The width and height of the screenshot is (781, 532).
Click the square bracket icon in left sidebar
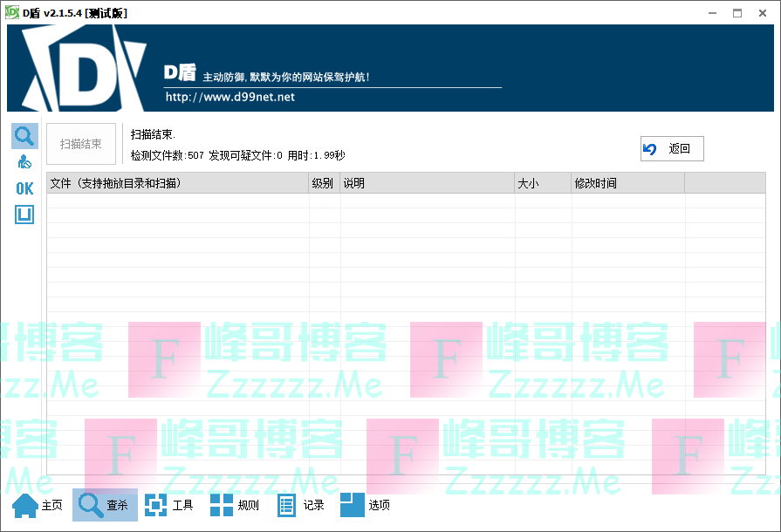[x=24, y=215]
